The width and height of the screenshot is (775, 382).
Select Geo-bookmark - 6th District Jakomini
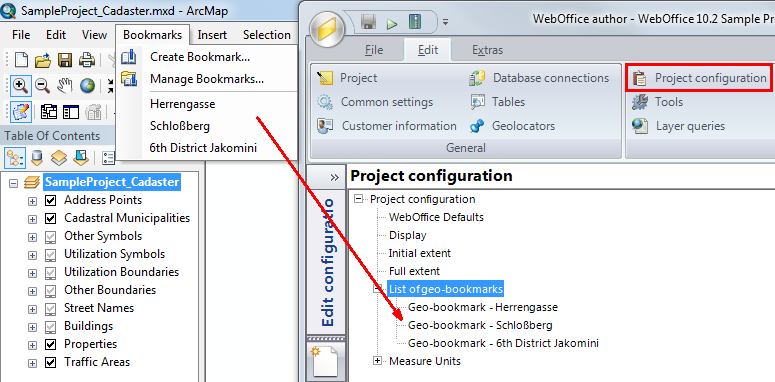[503, 343]
